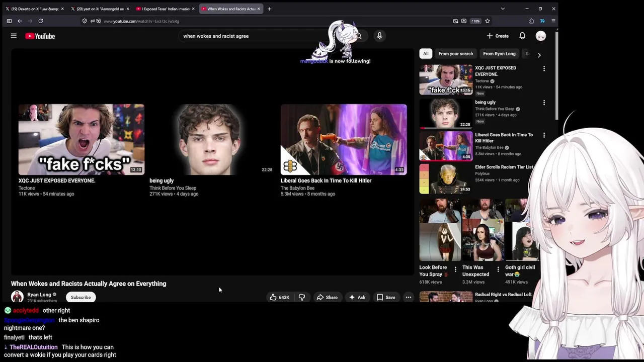Viewport: 644px width, 362px height.
Task: Like the video with 643K likes
Action: point(279,297)
